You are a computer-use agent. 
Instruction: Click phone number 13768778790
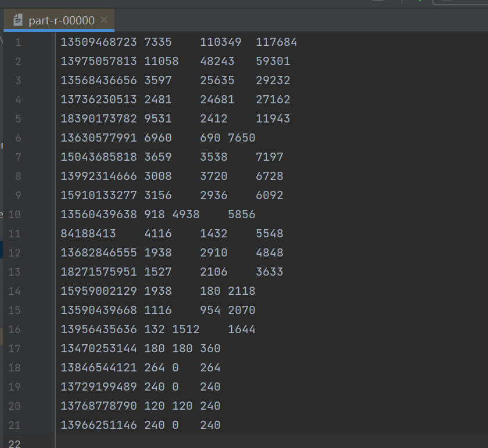point(98,406)
